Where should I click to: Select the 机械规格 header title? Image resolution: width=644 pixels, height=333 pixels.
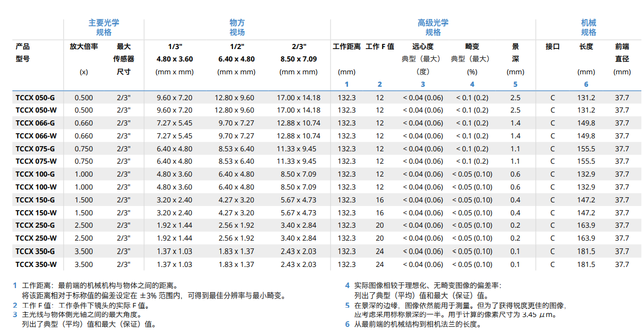588,27
